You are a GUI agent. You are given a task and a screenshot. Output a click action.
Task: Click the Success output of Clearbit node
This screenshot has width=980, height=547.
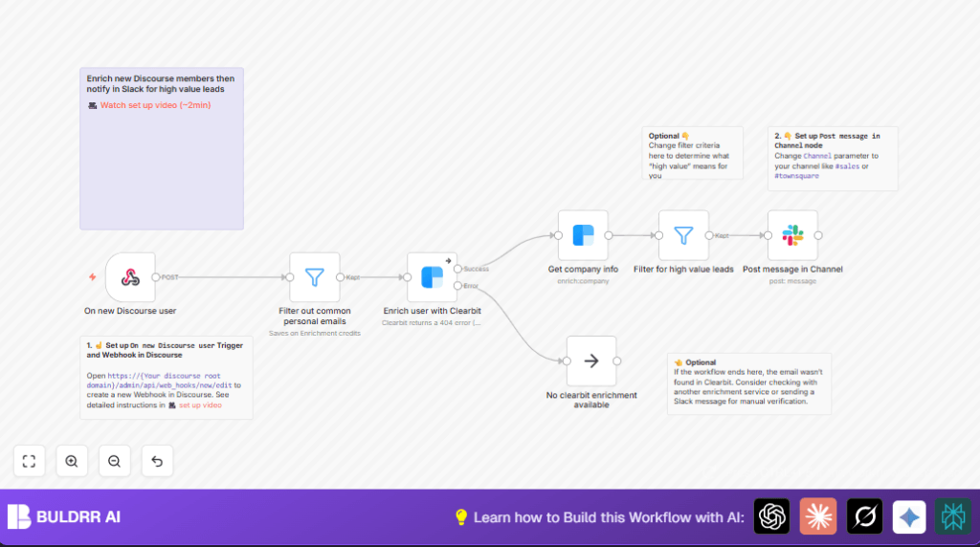(458, 269)
